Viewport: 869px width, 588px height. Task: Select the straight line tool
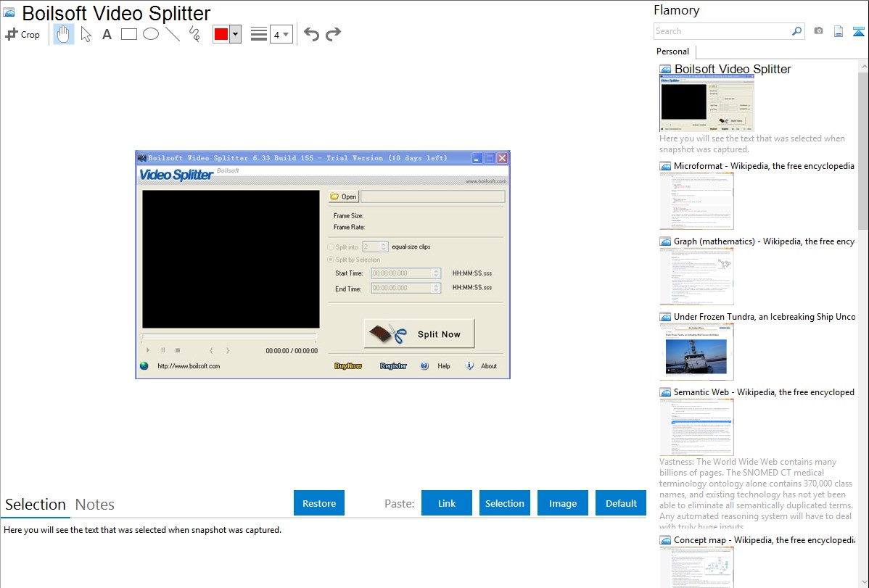[x=173, y=34]
